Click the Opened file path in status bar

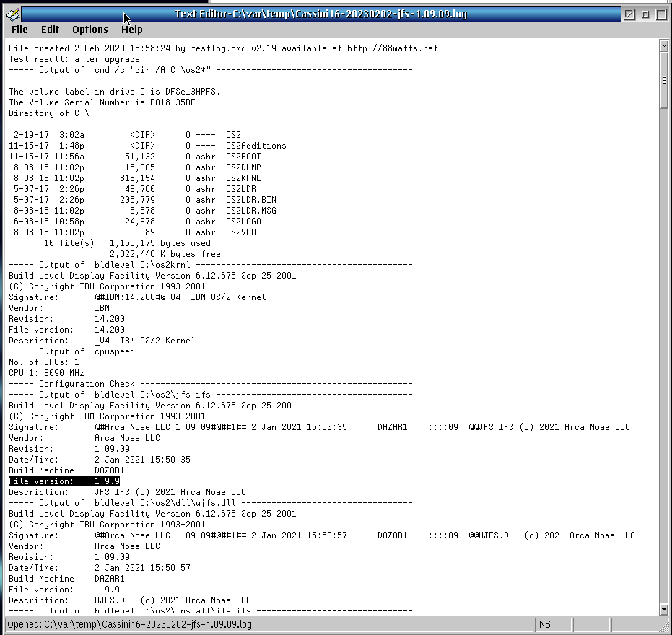(x=130, y=624)
